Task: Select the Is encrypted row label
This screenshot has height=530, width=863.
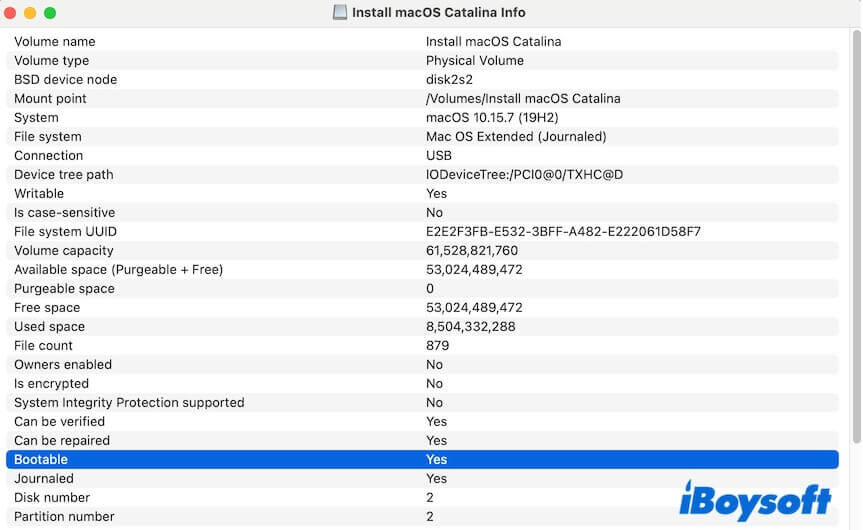Action: (51, 384)
